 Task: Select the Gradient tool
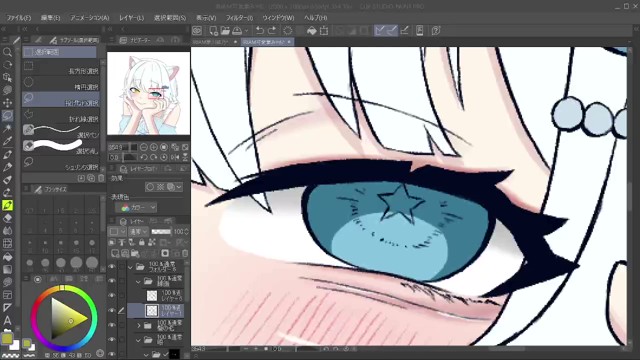pos(7,269)
